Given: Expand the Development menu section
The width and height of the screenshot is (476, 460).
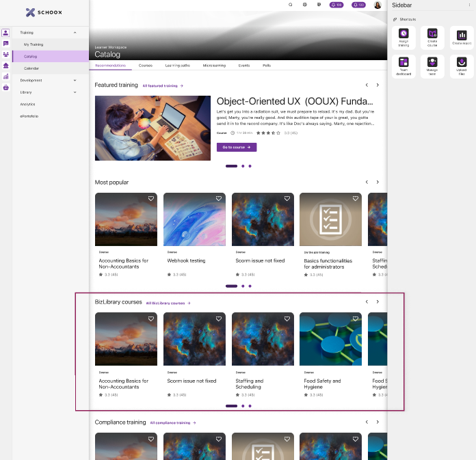Looking at the screenshot, I should pyautogui.click(x=75, y=81).
